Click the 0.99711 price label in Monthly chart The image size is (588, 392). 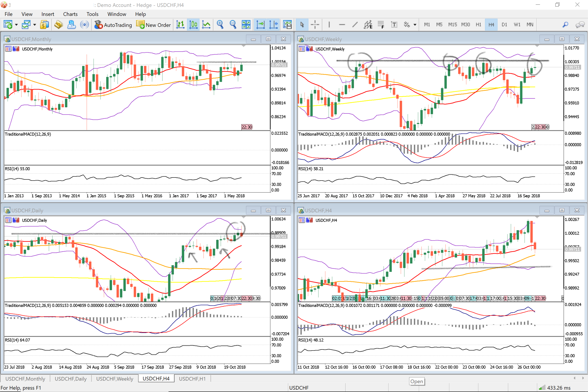pos(279,65)
